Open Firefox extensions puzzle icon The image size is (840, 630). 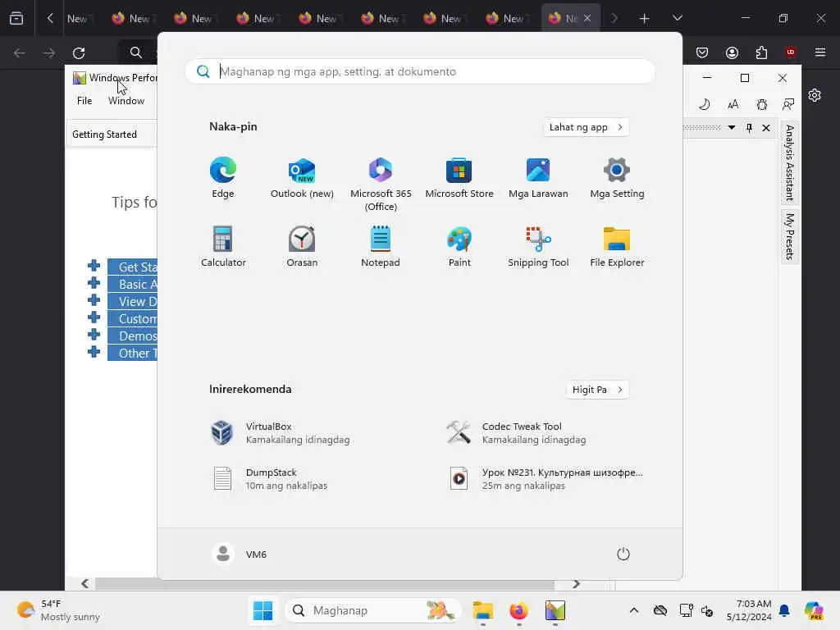click(x=761, y=52)
